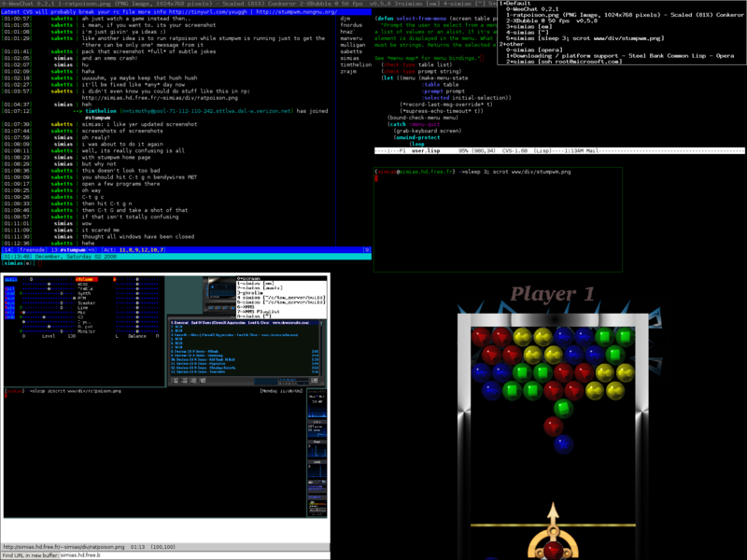Click the unwind-protect keyword in Emacs code
This screenshot has width=747, height=560.
point(417,137)
